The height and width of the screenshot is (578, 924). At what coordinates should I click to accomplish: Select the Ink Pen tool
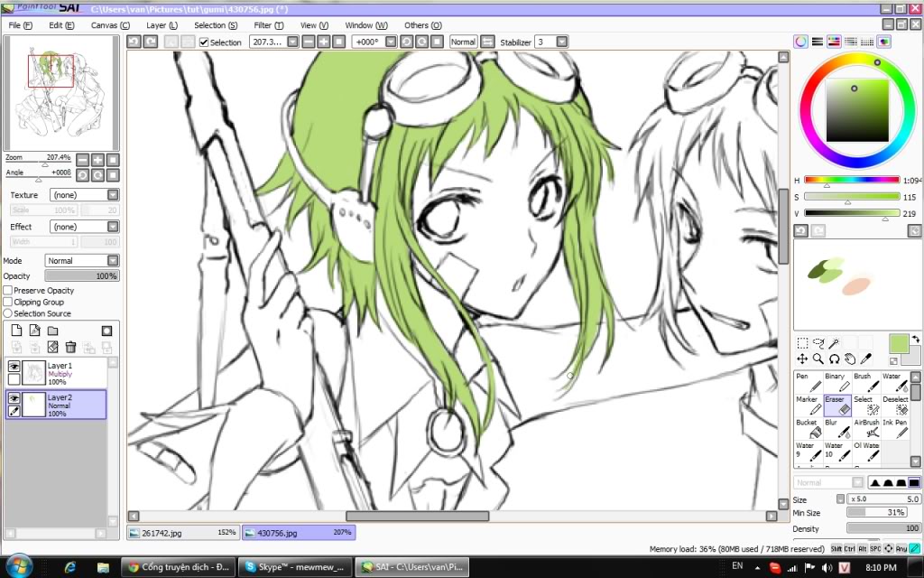point(895,428)
